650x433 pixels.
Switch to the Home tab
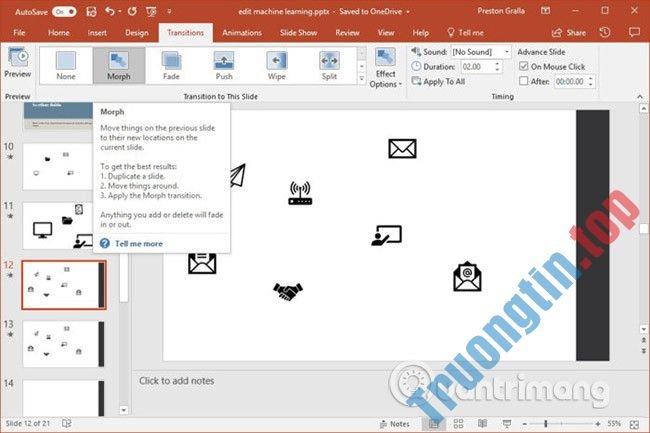pos(58,33)
